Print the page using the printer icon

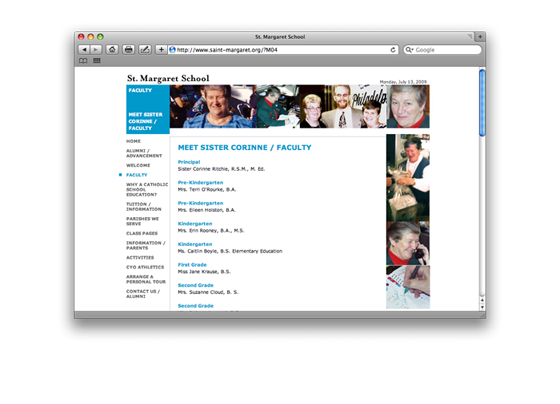click(129, 50)
